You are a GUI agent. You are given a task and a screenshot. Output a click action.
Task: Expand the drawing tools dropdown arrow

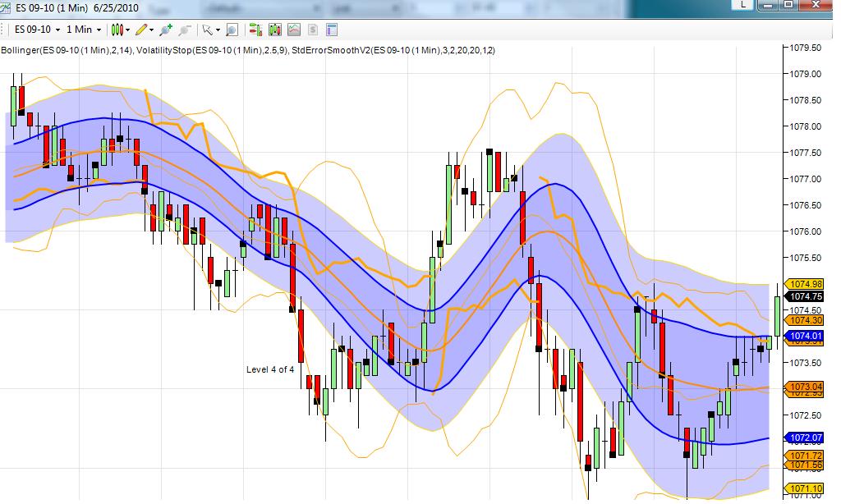pyautogui.click(x=152, y=30)
